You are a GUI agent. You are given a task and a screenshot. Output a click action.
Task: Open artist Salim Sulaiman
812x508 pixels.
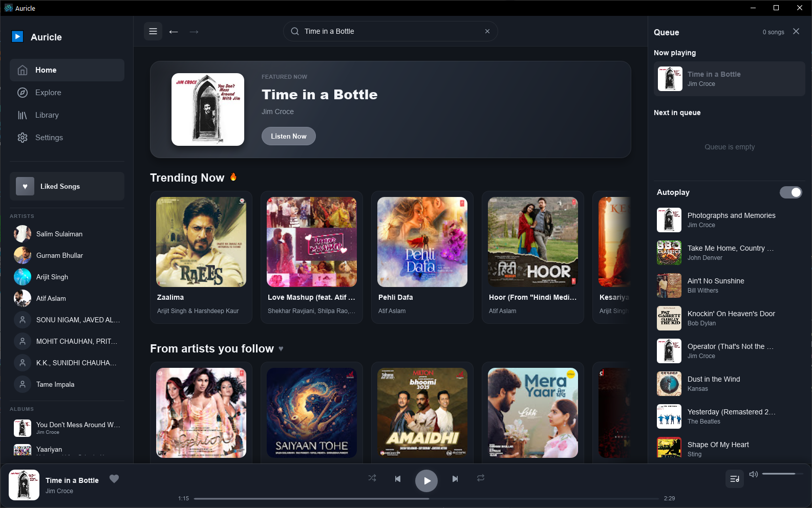pos(67,234)
